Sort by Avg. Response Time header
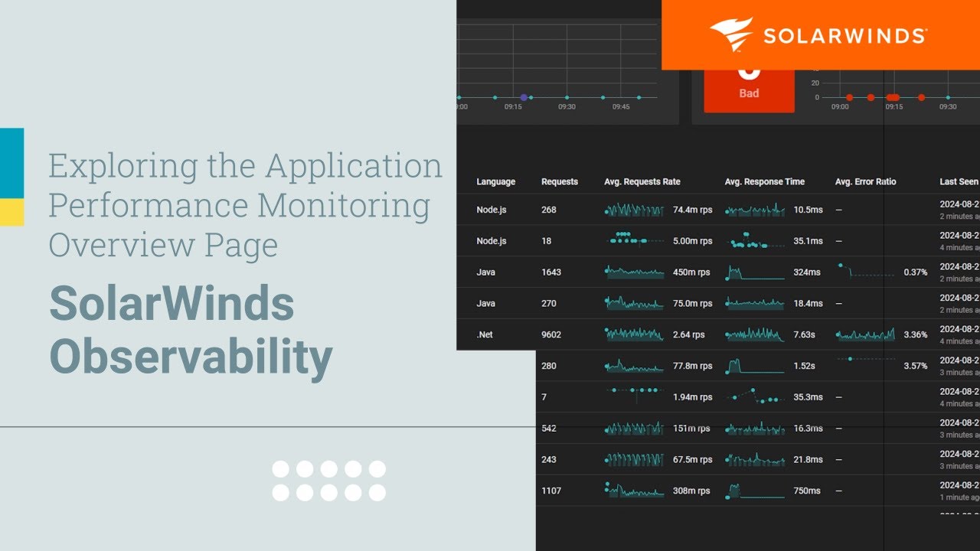The height and width of the screenshot is (551, 980). [x=765, y=181]
